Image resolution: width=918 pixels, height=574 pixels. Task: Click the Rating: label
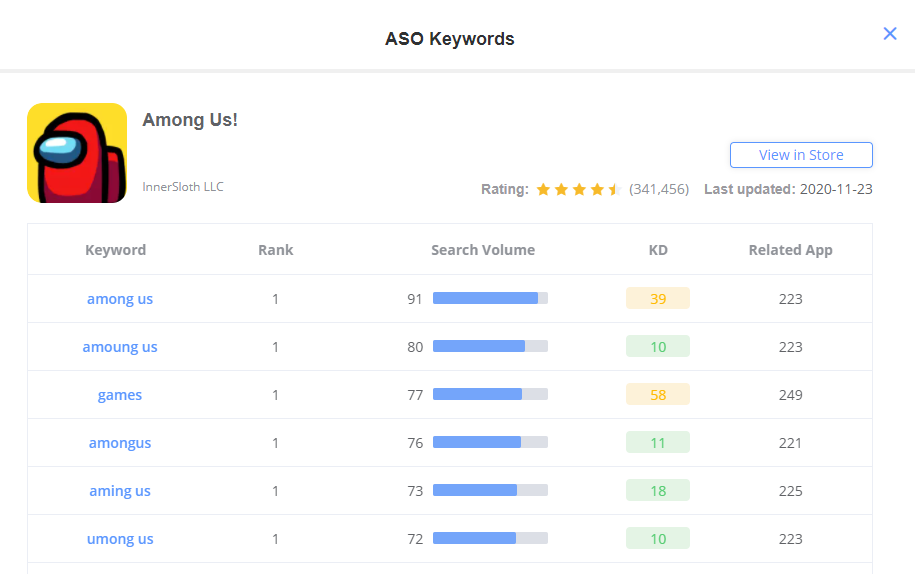pos(505,189)
